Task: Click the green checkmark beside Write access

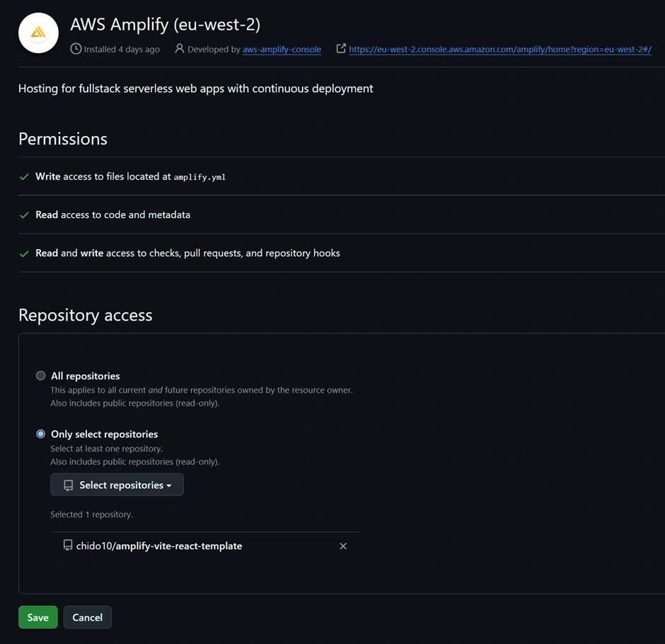Action: click(24, 177)
